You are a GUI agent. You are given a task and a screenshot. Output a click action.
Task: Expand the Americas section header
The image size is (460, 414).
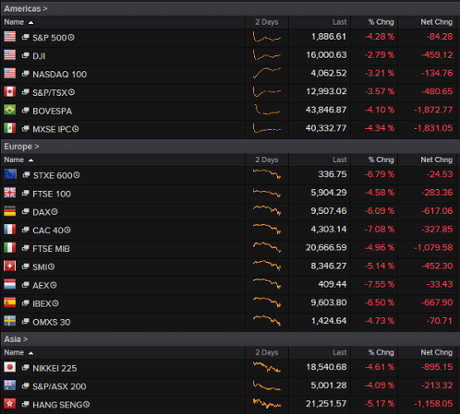click(26, 9)
